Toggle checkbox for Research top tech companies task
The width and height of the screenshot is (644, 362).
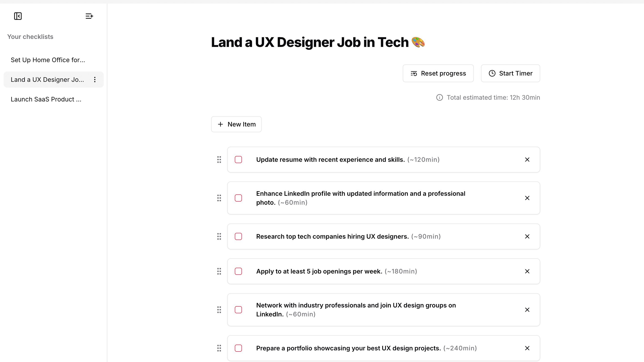238,236
